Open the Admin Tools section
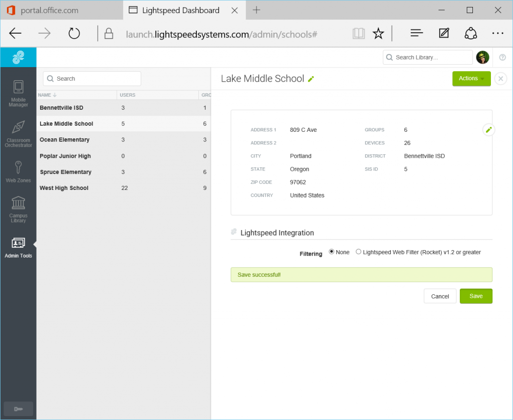Screen dimensions: 513x420 19,248
